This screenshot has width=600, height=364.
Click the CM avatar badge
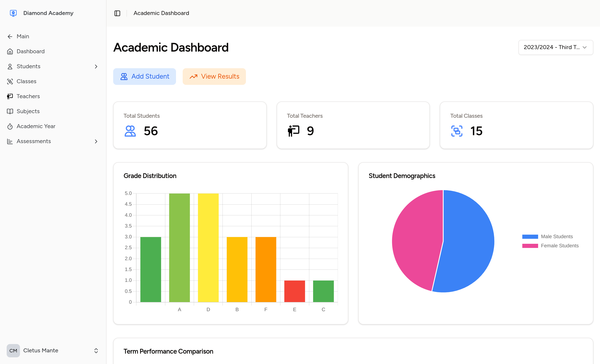coord(13,351)
